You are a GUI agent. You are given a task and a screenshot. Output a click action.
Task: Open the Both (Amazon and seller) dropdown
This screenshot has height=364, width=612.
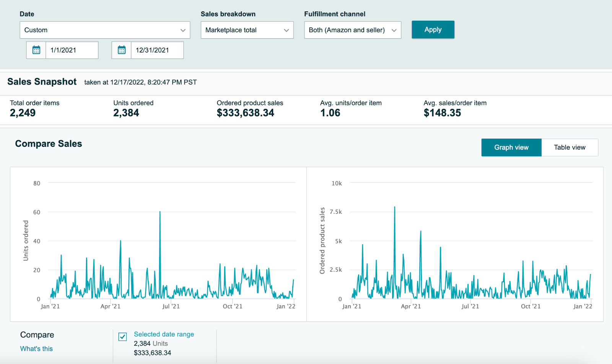pos(353,30)
